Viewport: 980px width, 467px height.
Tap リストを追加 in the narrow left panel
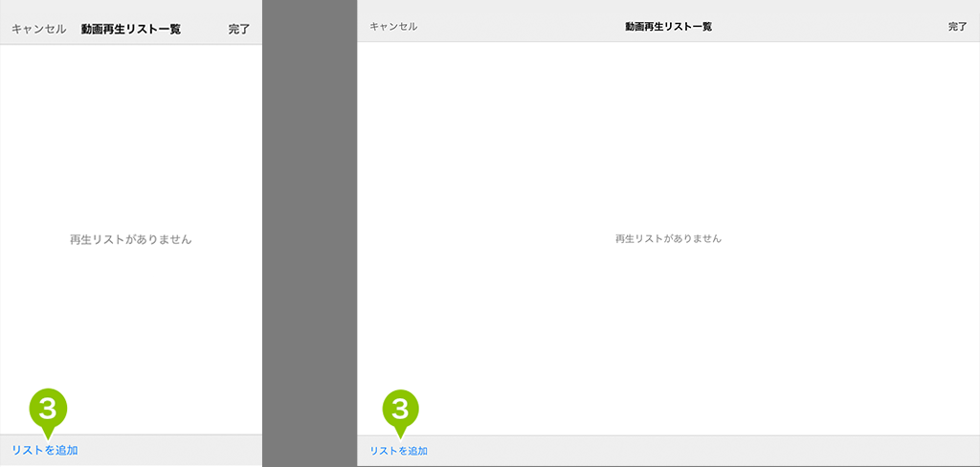click(x=45, y=450)
